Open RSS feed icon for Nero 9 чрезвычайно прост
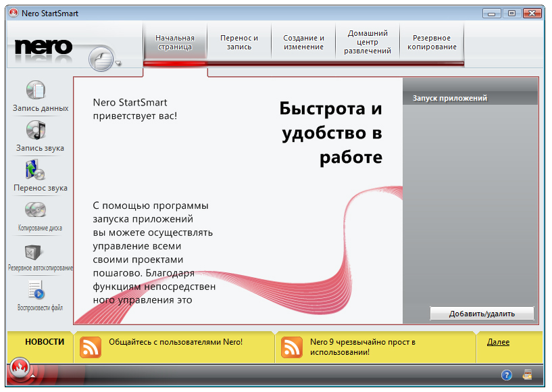 [x=292, y=347]
